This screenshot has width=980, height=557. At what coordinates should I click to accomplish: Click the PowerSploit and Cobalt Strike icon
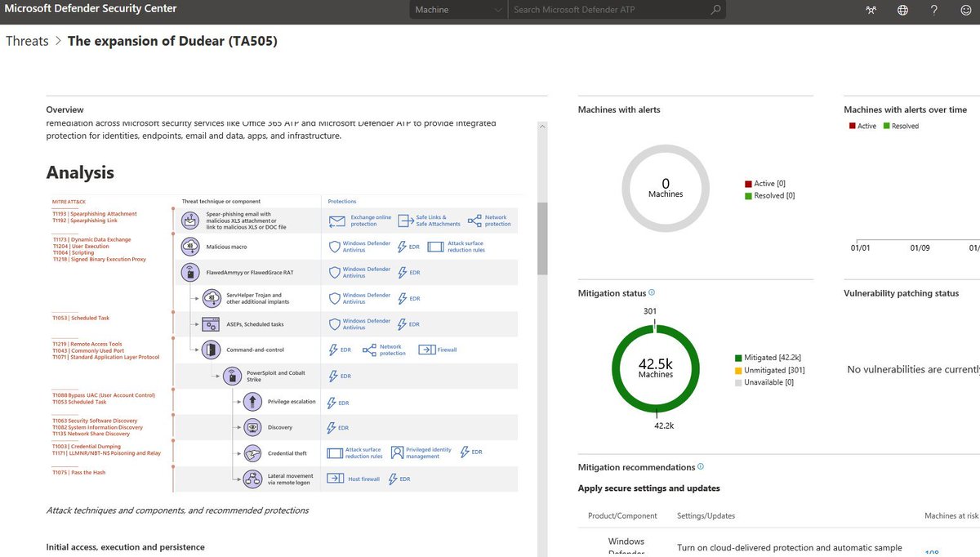(x=233, y=376)
